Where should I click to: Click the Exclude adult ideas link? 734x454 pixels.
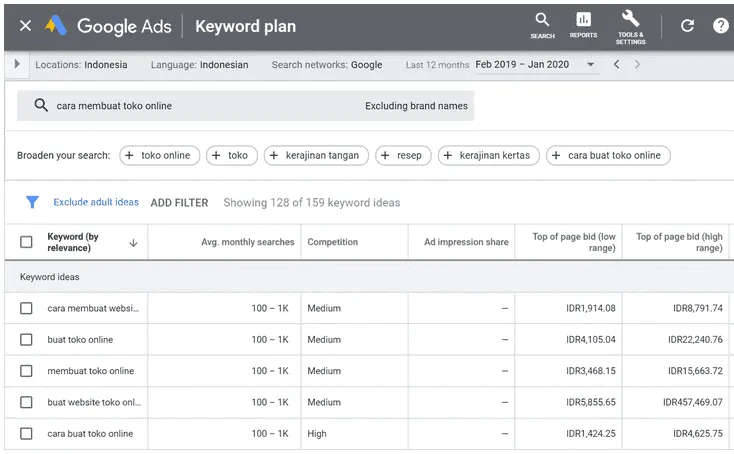[x=96, y=203]
